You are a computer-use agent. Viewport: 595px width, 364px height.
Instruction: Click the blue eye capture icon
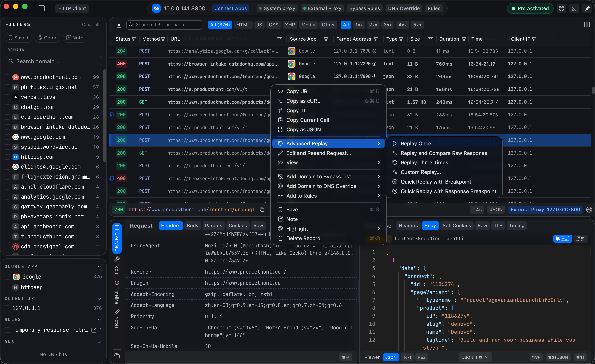click(x=156, y=8)
